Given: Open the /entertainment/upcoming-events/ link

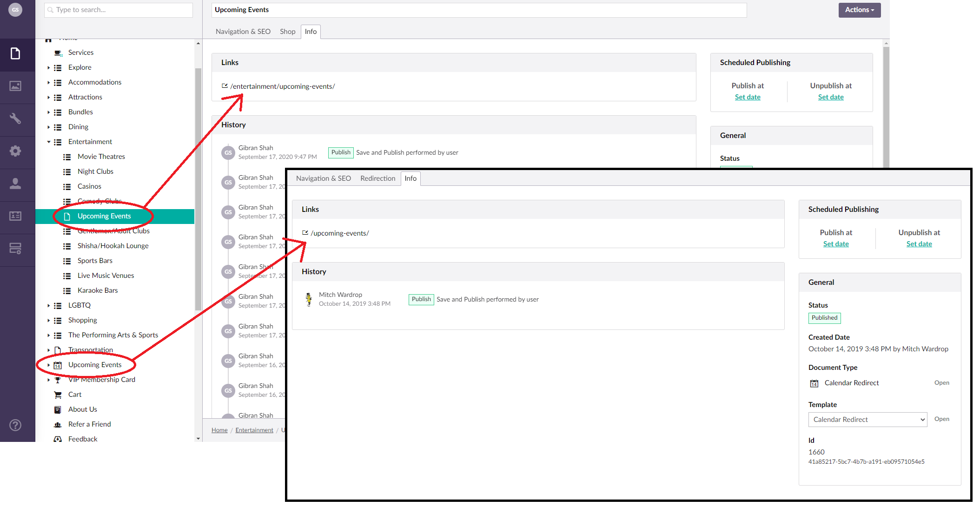Looking at the screenshot, I should [283, 86].
